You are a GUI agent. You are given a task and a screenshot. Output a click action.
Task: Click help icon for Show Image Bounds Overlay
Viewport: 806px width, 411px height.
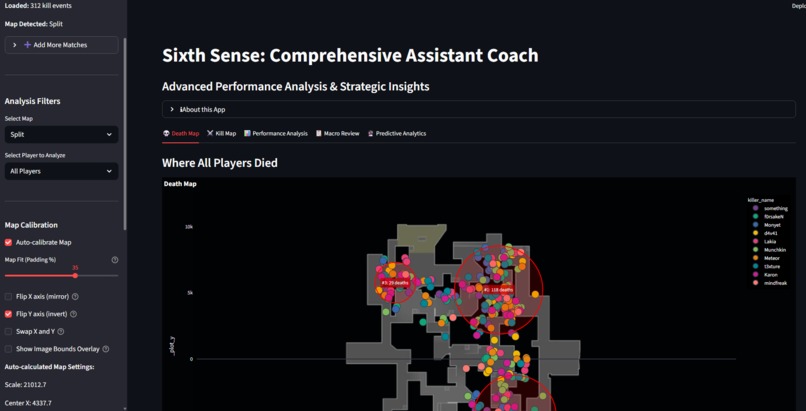point(106,349)
